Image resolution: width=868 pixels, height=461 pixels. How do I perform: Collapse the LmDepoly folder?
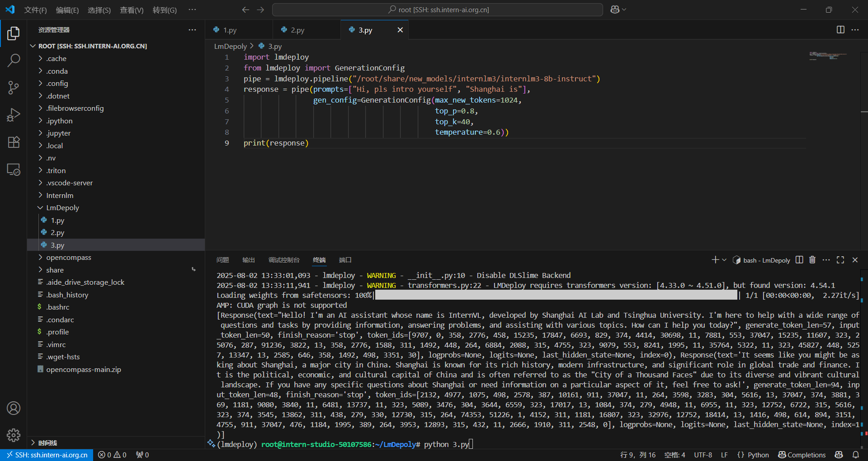tap(40, 208)
